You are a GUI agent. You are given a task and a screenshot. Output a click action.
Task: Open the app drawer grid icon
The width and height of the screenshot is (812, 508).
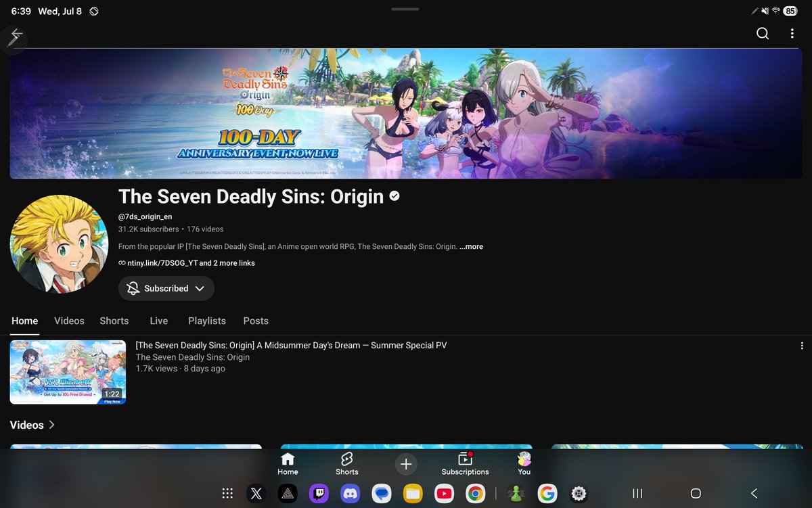pos(228,494)
